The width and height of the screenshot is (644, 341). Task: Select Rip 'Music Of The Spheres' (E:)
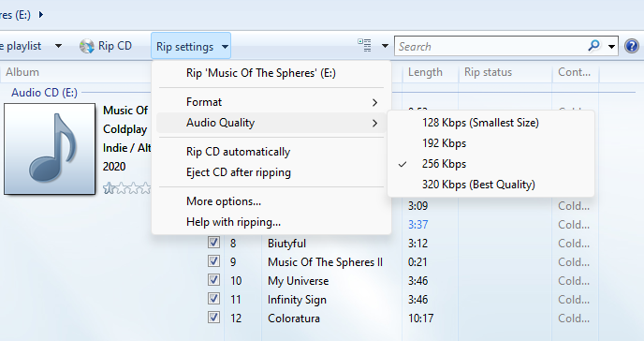click(271, 73)
